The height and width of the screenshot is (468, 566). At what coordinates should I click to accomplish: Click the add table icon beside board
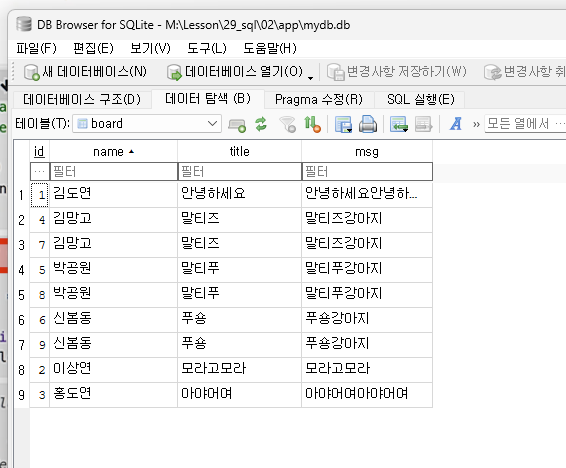coord(237,125)
